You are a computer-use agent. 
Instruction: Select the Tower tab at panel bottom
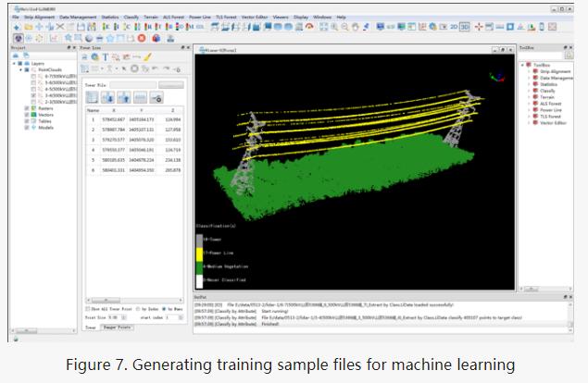(x=91, y=327)
